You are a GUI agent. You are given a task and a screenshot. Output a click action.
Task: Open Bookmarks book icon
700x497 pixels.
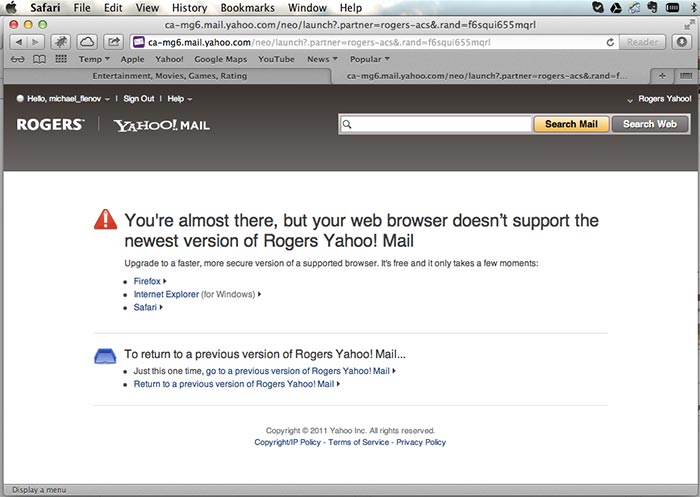click(x=39, y=59)
